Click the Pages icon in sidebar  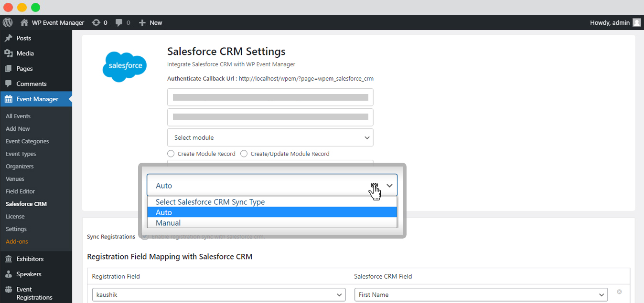point(9,69)
